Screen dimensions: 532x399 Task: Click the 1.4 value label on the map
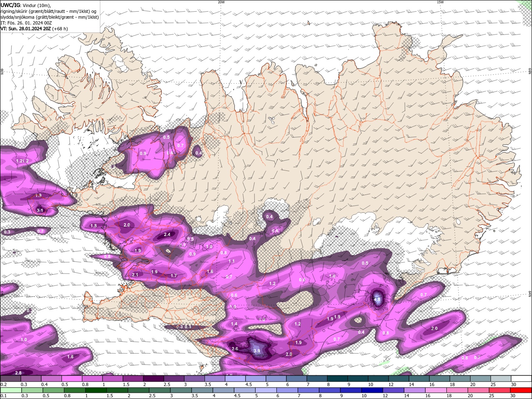[x=234, y=324]
